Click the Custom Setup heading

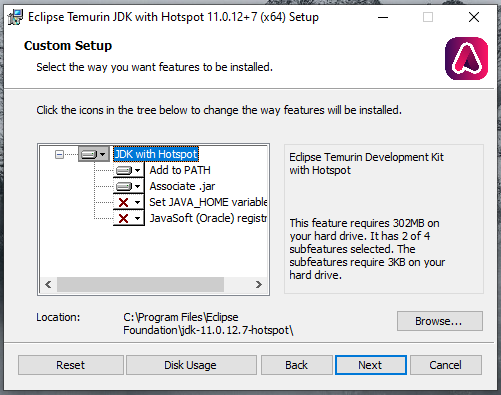pos(68,46)
